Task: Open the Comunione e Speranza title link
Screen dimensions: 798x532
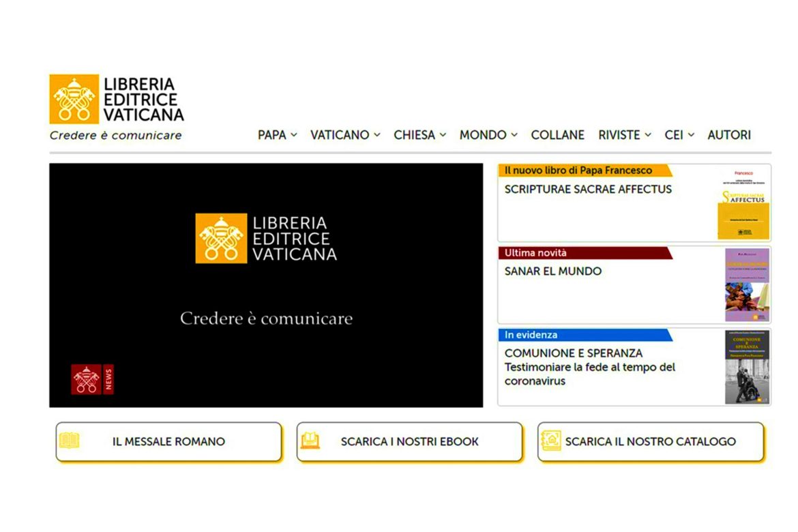Action: (x=573, y=353)
